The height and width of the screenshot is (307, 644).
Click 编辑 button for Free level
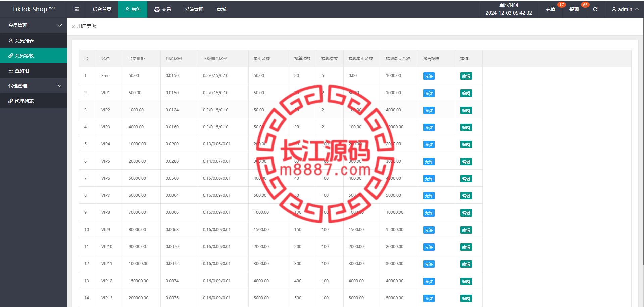pyautogui.click(x=466, y=76)
